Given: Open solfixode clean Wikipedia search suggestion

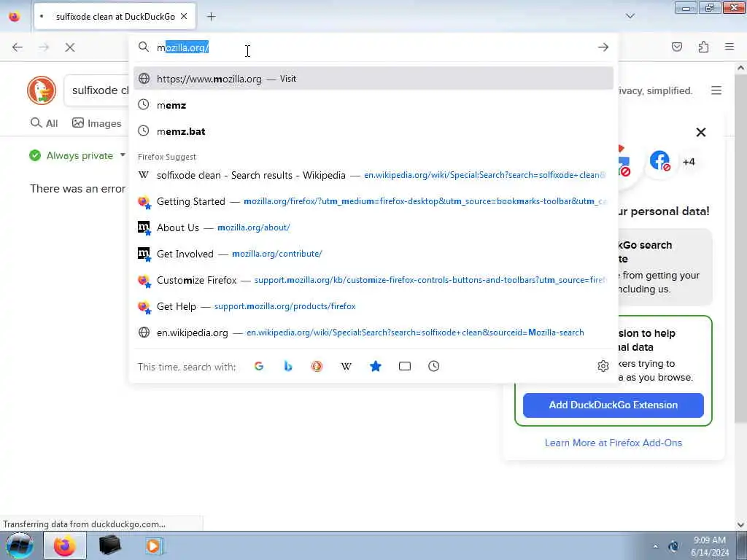Looking at the screenshot, I should pyautogui.click(x=373, y=175).
